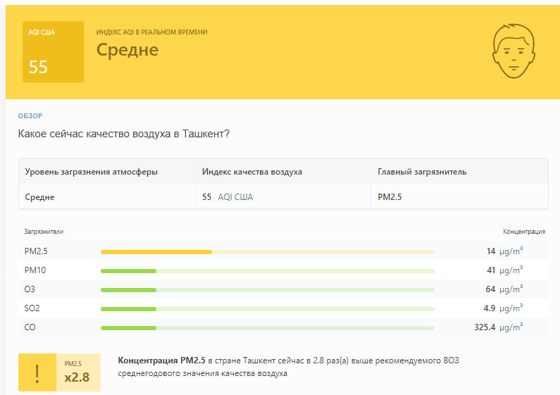This screenshot has width=560, height=395.
Task: Select the PM2.5 yellow concentration bar
Action: coord(268,252)
